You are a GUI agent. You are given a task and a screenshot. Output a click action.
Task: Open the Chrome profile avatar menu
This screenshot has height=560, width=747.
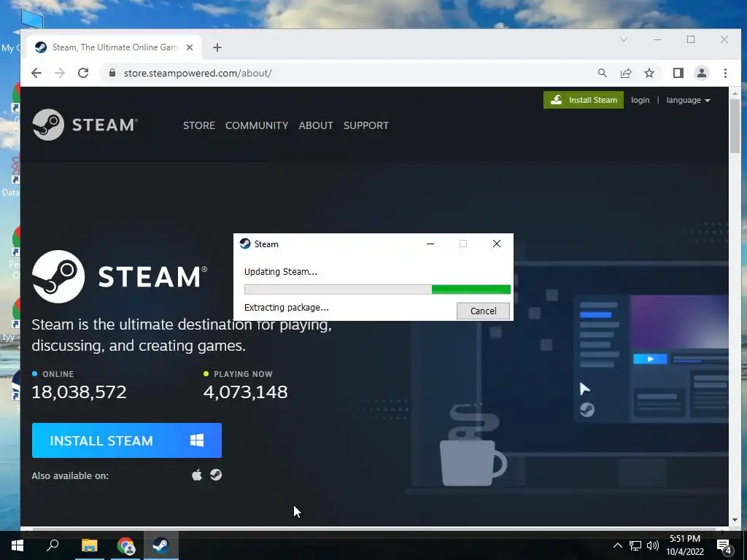[x=701, y=73]
